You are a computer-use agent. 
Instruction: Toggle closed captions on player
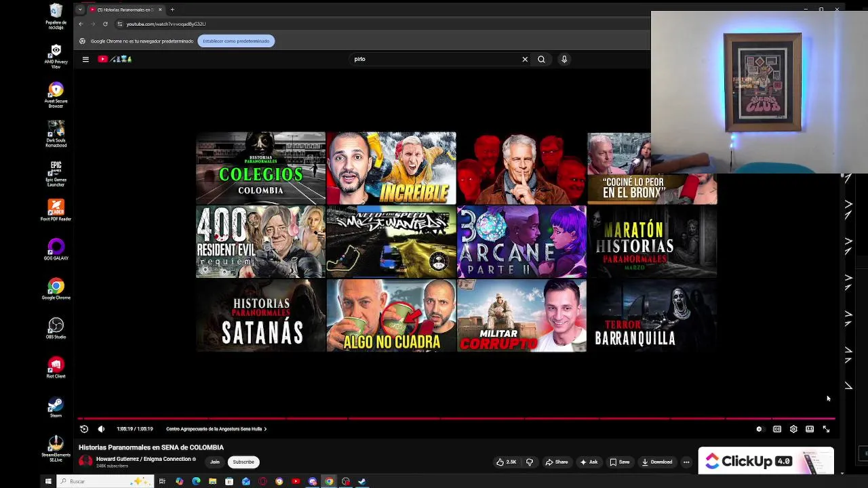777,429
